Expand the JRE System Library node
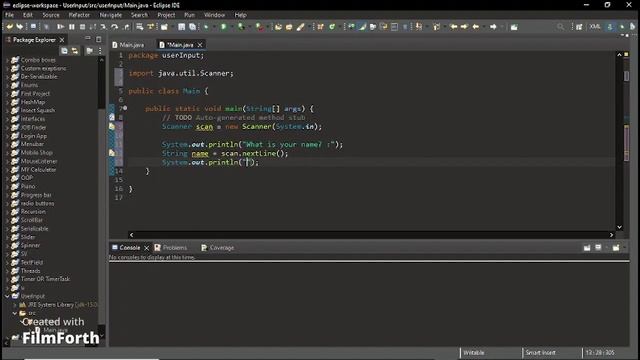Screen dimensions: 640x360 (15, 305)
